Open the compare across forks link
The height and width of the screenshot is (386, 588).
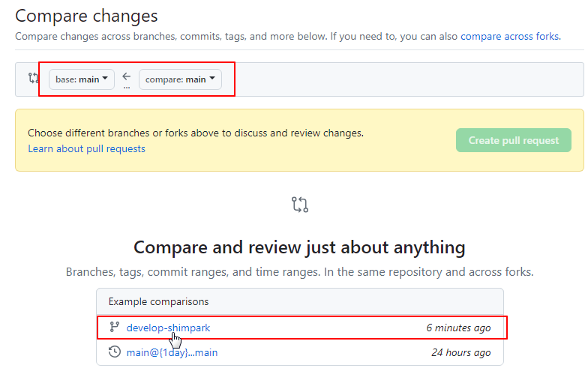pyautogui.click(x=510, y=36)
